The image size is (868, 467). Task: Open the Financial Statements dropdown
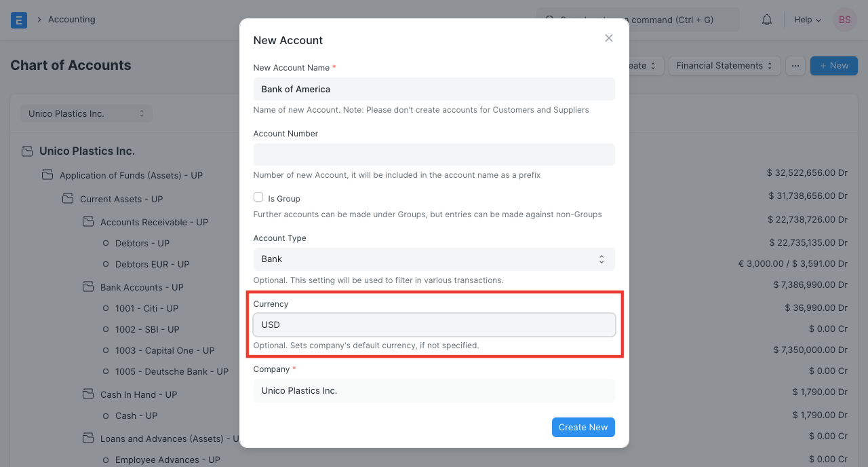point(724,65)
